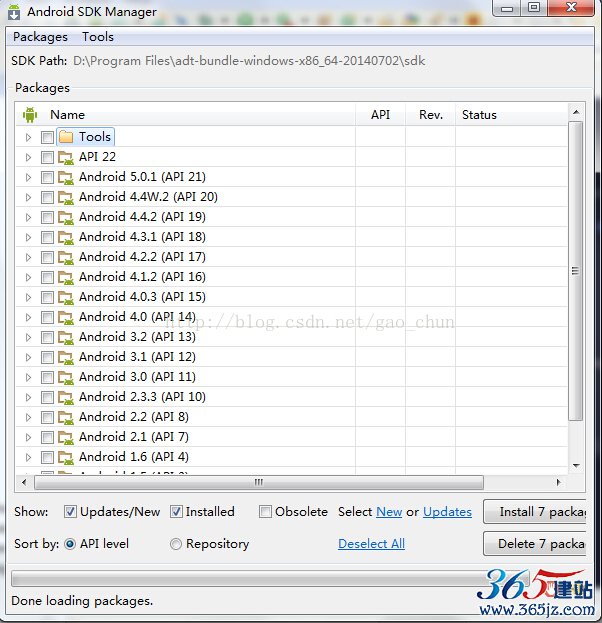Click the Rev. column header

coord(431,115)
